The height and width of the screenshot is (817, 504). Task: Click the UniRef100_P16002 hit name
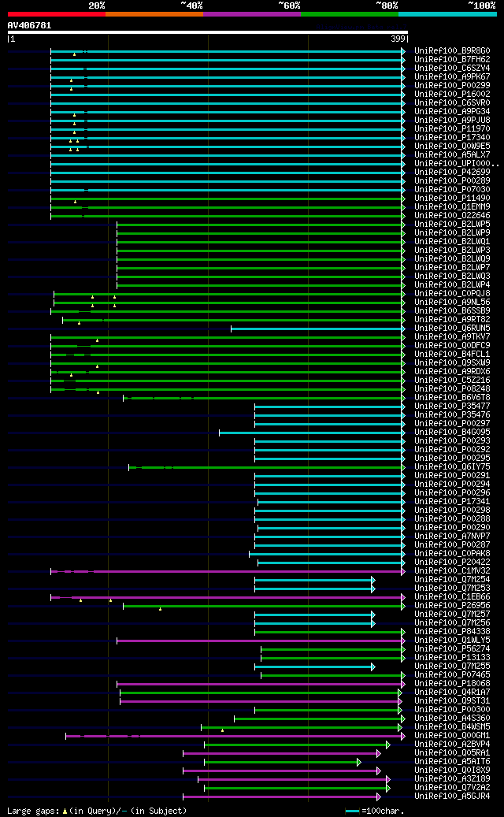click(x=452, y=95)
